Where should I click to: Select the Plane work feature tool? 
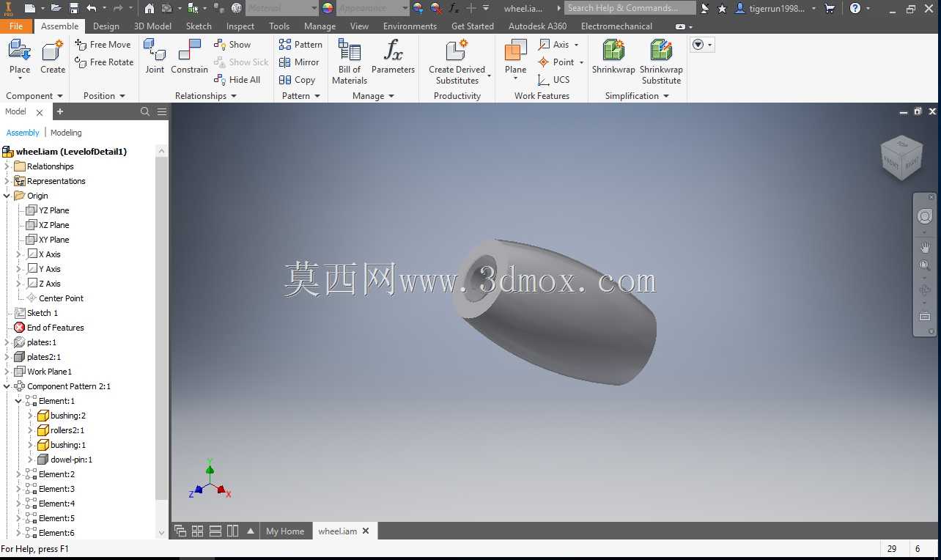pos(515,59)
